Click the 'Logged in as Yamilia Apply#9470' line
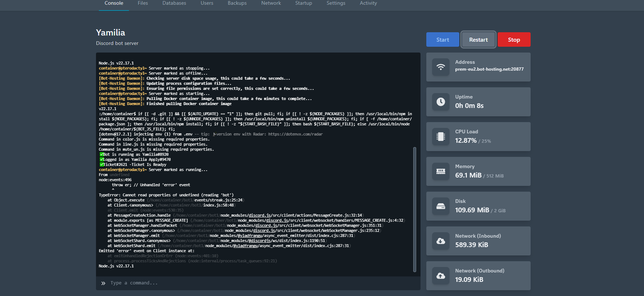Viewport: 644px width, 296px height. (135, 159)
